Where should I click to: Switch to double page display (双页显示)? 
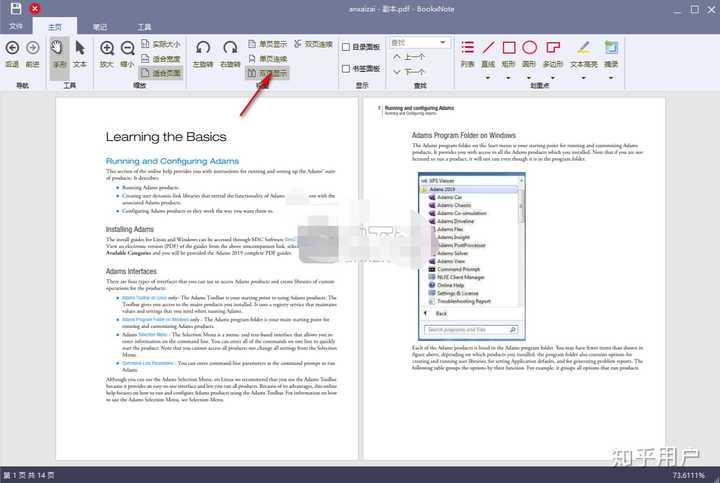point(268,73)
